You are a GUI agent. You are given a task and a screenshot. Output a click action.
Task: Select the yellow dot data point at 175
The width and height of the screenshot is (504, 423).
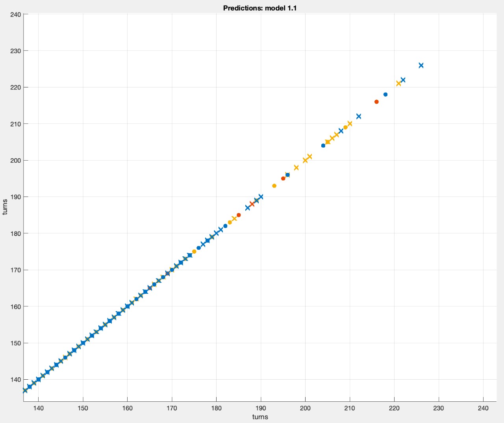point(194,252)
